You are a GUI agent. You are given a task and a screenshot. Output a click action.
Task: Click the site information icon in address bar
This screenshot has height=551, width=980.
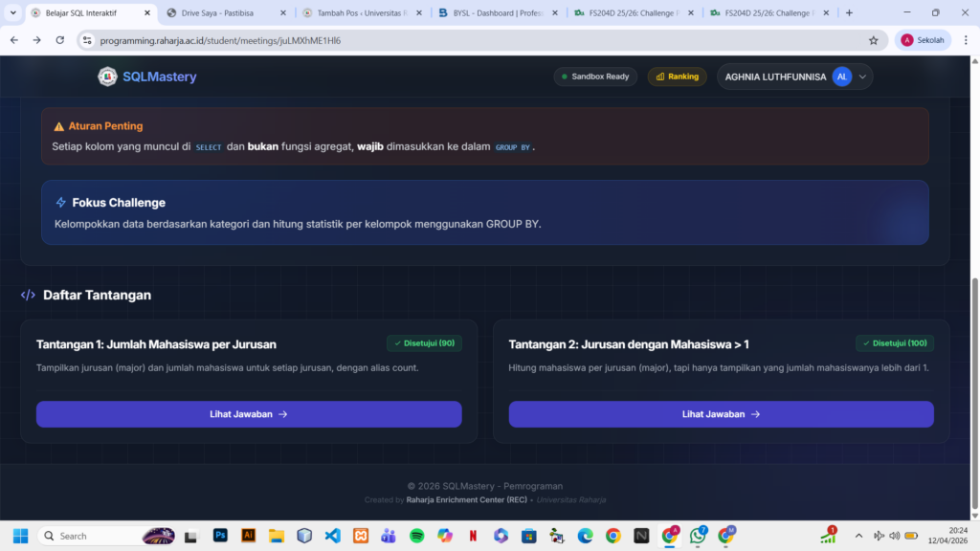point(87,40)
